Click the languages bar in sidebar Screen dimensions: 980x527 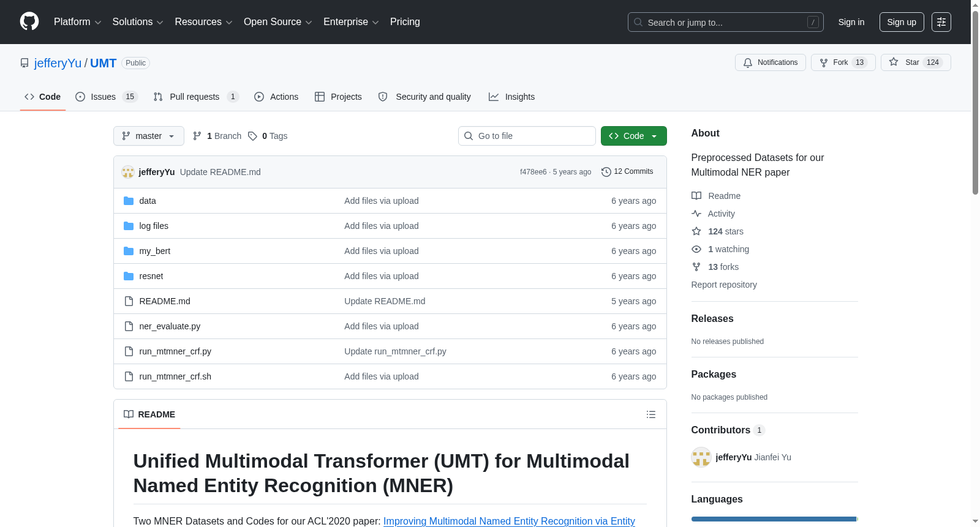775,519
